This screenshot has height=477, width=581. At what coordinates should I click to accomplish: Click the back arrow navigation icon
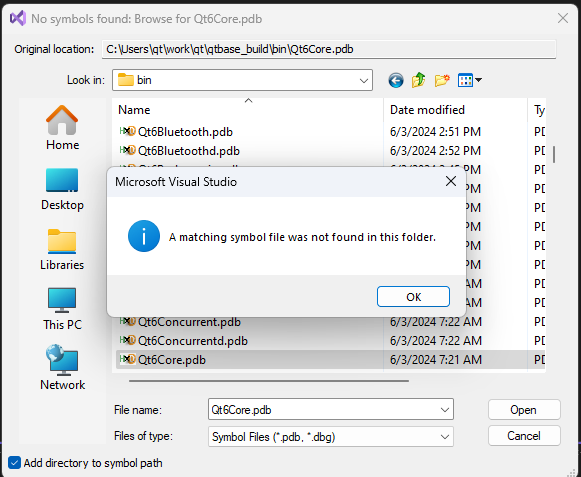[395, 80]
